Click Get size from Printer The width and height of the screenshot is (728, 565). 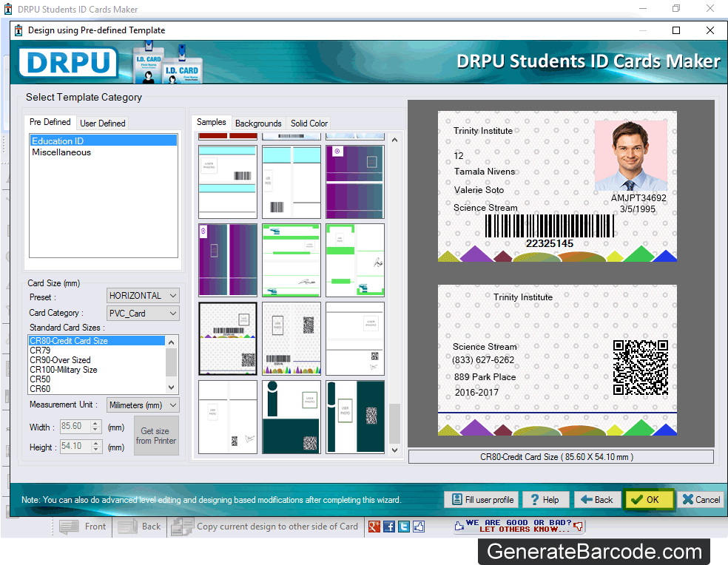pos(156,436)
